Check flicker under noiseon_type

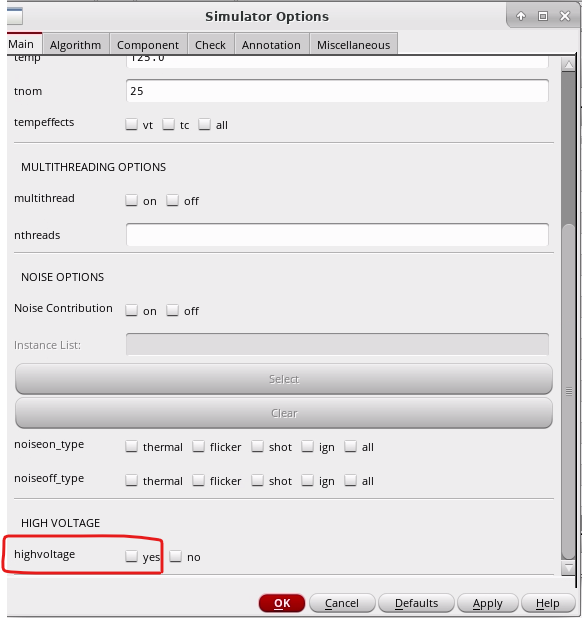tap(198, 446)
